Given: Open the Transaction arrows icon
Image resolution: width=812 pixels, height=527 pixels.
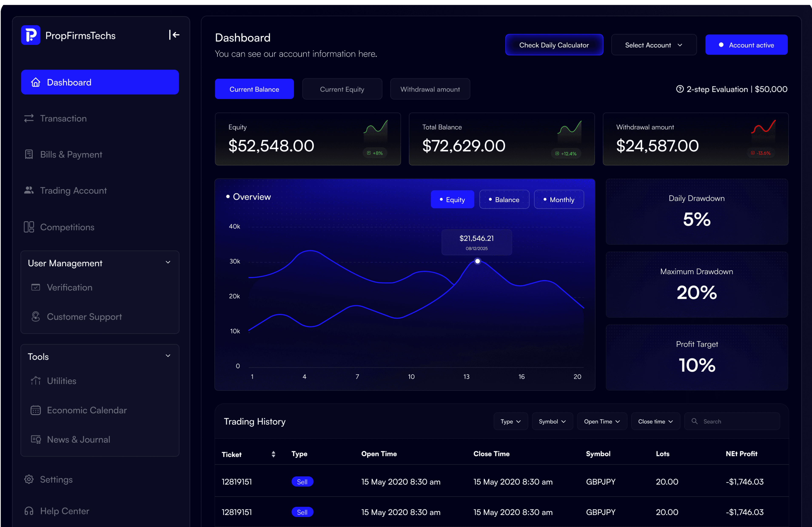Looking at the screenshot, I should [29, 118].
